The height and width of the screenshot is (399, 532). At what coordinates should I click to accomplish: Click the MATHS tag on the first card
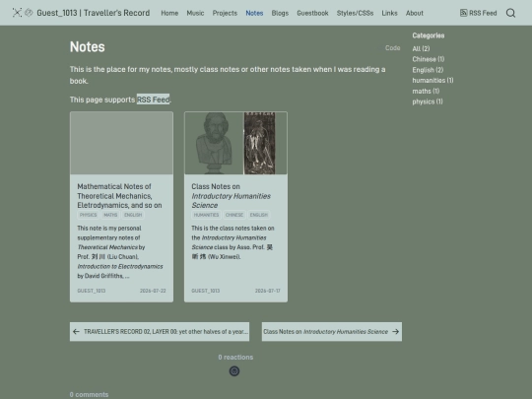(110, 215)
